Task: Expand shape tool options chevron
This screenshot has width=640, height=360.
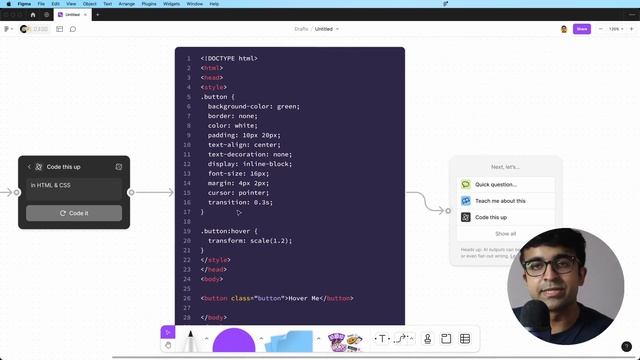Action: (261, 338)
